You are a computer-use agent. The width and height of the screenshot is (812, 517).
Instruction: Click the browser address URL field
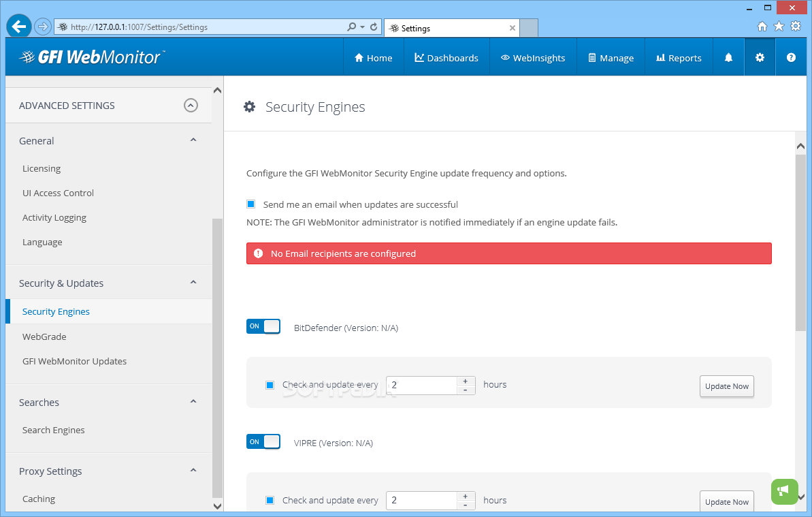point(207,27)
